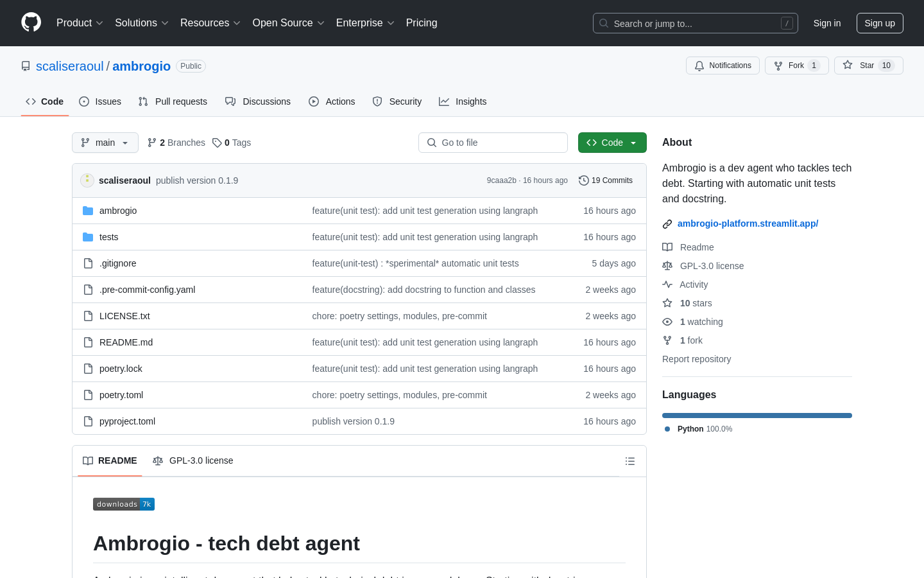Image resolution: width=924 pixels, height=578 pixels.
Task: Expand the Resources menu
Action: tap(210, 23)
